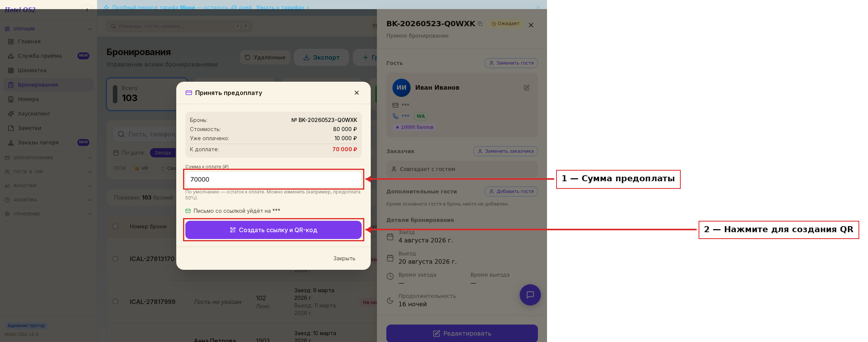Open the chat bubble widget
868x342 pixels.
point(530,295)
